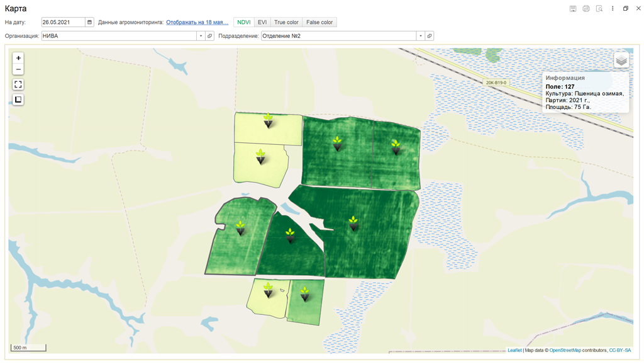The width and height of the screenshot is (644, 364).
Task: Open the OpenStreetMap attribution link
Action: (x=565, y=350)
